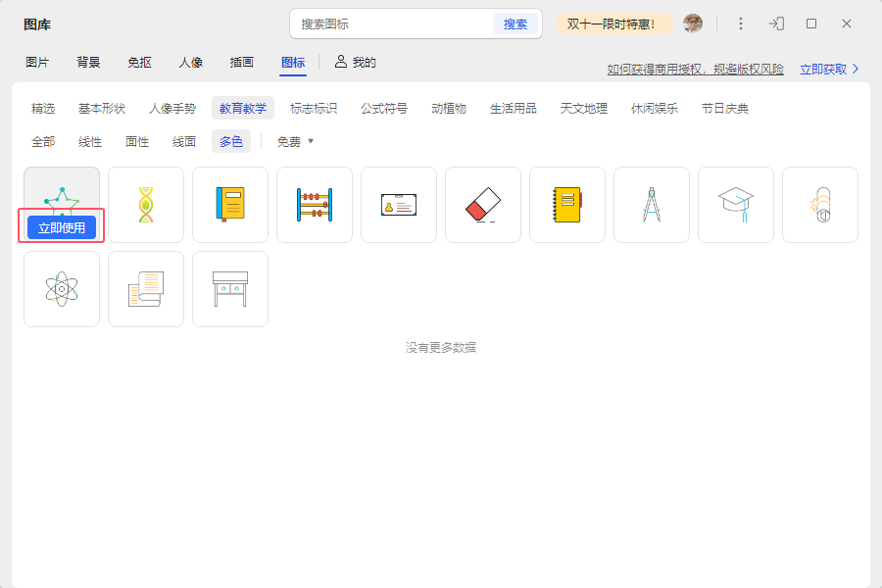Screen dimensions: 882x588
Task: Select the DNA helix icon
Action: tap(146, 205)
